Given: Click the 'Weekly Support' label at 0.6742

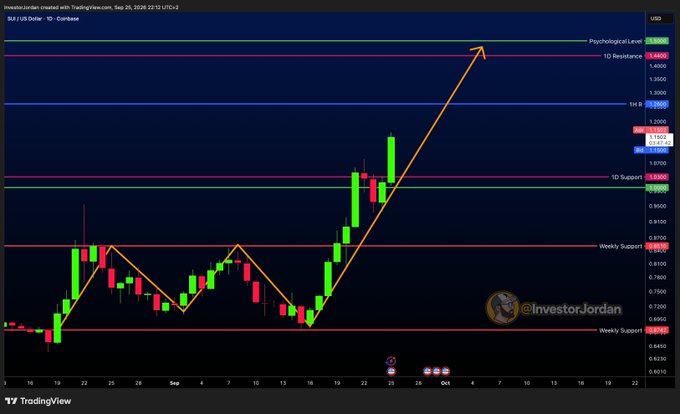Looking at the screenshot, I should (620, 330).
